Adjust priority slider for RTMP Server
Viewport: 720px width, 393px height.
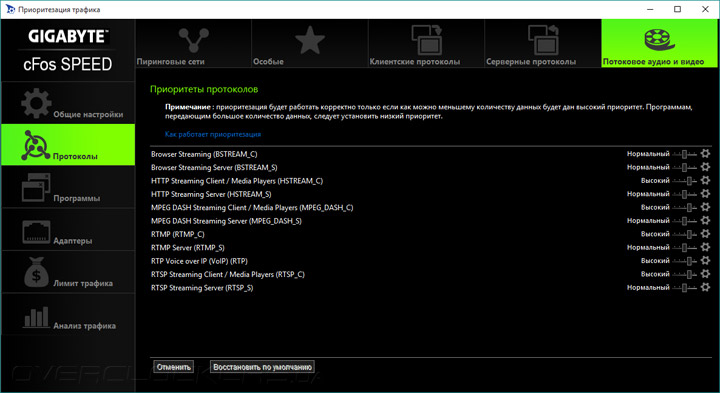685,247
